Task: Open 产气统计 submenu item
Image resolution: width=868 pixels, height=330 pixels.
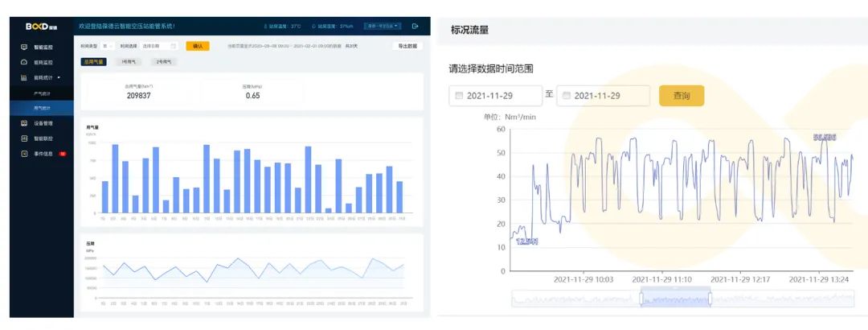Action: tap(42, 93)
